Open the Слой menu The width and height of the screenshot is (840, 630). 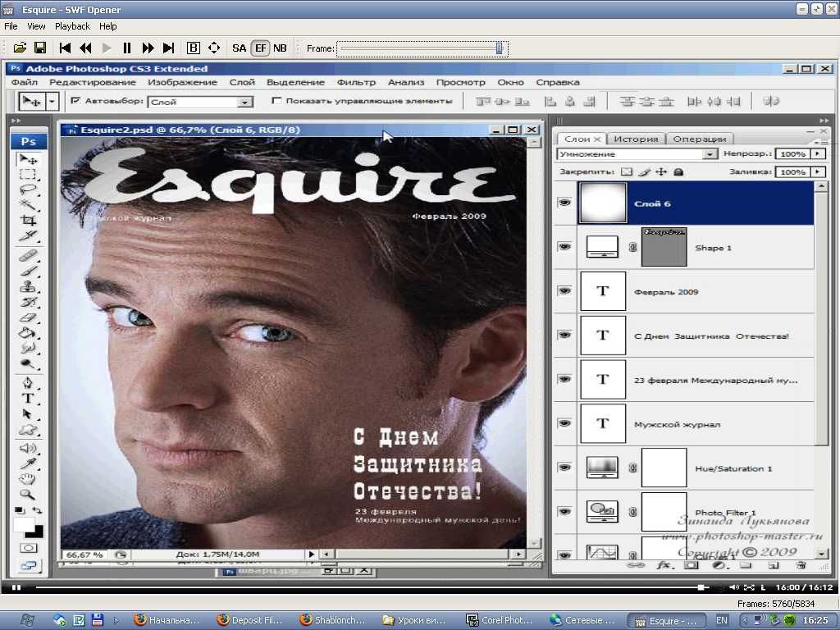tap(242, 82)
